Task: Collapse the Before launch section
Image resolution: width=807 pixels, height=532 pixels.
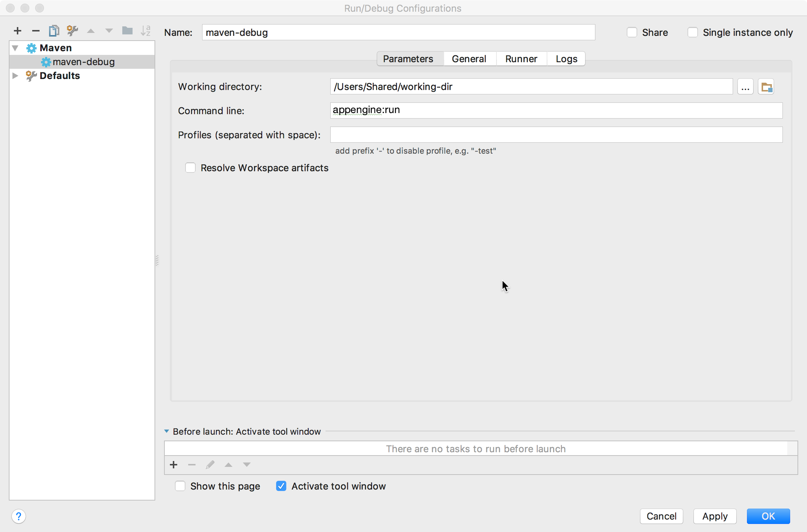Action: 166,432
